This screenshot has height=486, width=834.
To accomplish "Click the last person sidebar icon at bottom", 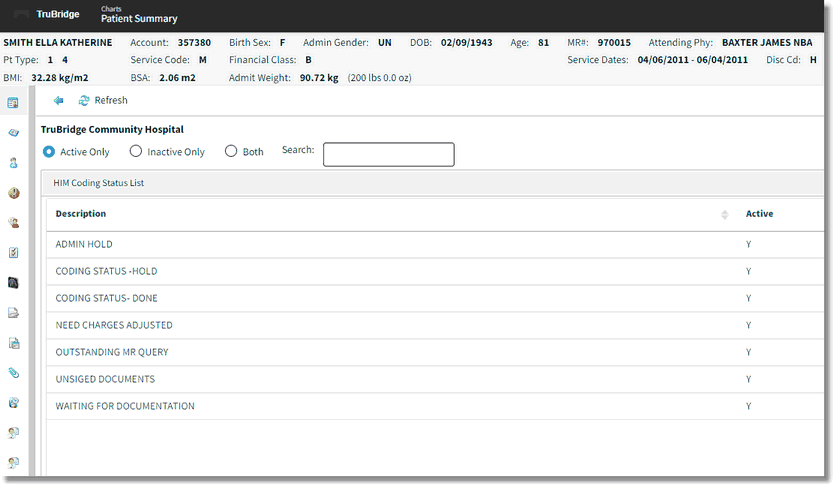I will (x=13, y=463).
